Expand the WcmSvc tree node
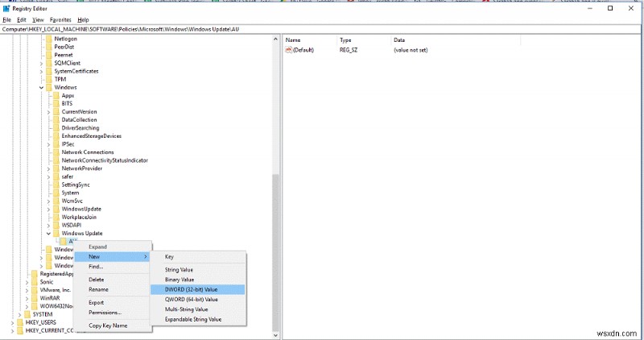The image size is (644, 340). [x=48, y=201]
